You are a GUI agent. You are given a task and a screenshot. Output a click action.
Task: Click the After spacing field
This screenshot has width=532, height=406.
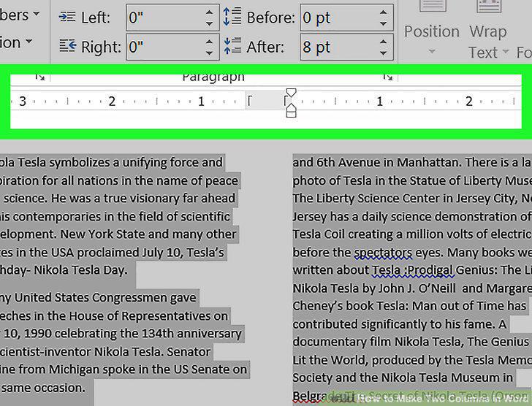tap(346, 47)
